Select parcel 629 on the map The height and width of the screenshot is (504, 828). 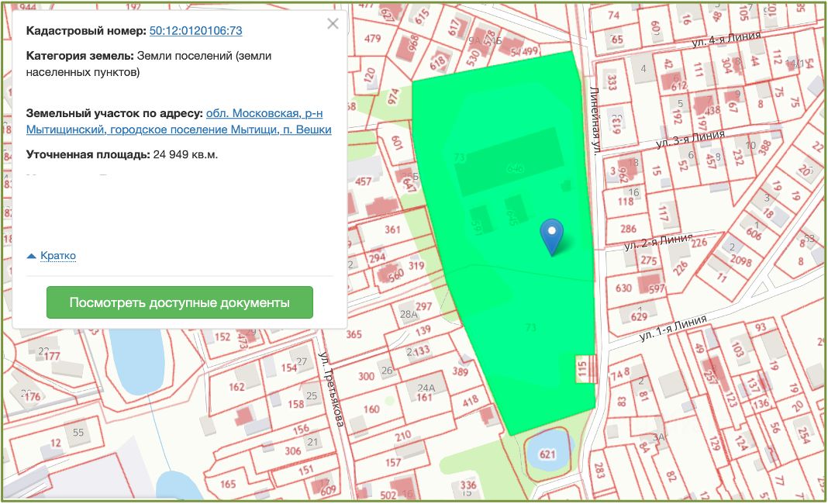(x=639, y=316)
